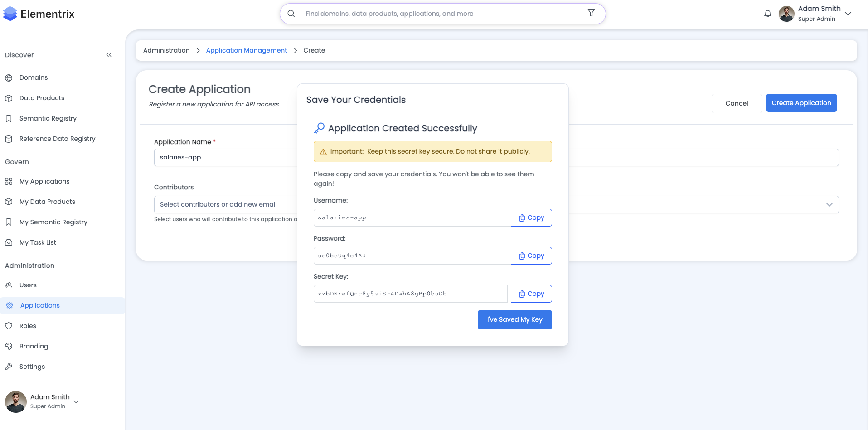Click the Users icon under Administration
The height and width of the screenshot is (430, 868).
9,285
